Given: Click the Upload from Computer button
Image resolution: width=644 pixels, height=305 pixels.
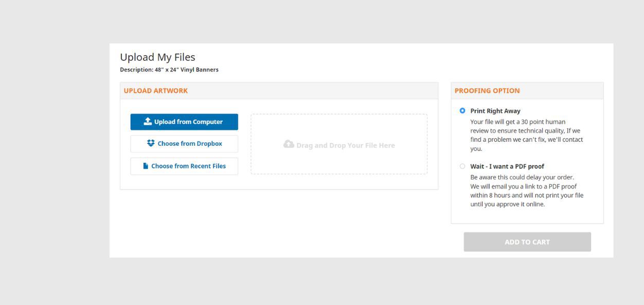Looking at the screenshot, I should point(184,122).
